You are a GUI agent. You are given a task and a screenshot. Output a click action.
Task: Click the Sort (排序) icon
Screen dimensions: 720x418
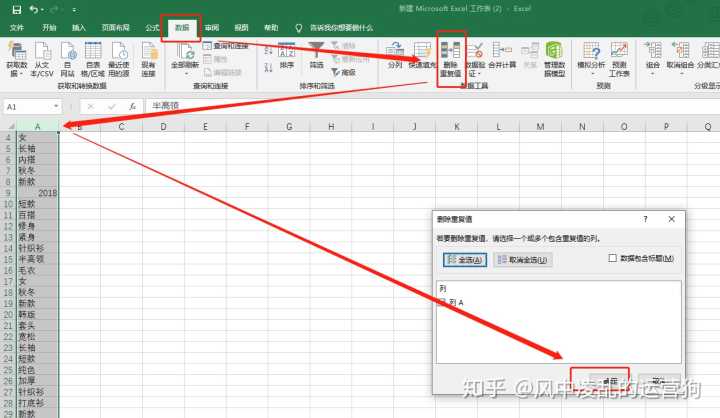pos(286,55)
